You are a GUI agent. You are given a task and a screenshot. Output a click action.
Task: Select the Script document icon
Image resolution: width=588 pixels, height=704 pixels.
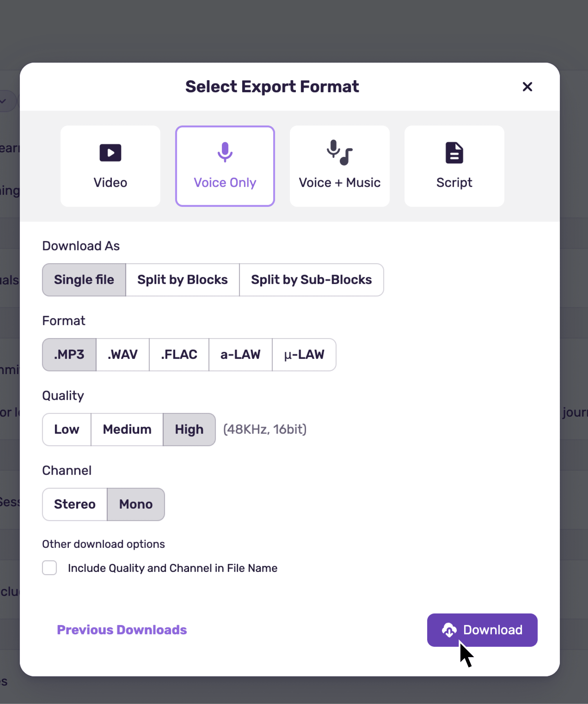click(x=454, y=153)
